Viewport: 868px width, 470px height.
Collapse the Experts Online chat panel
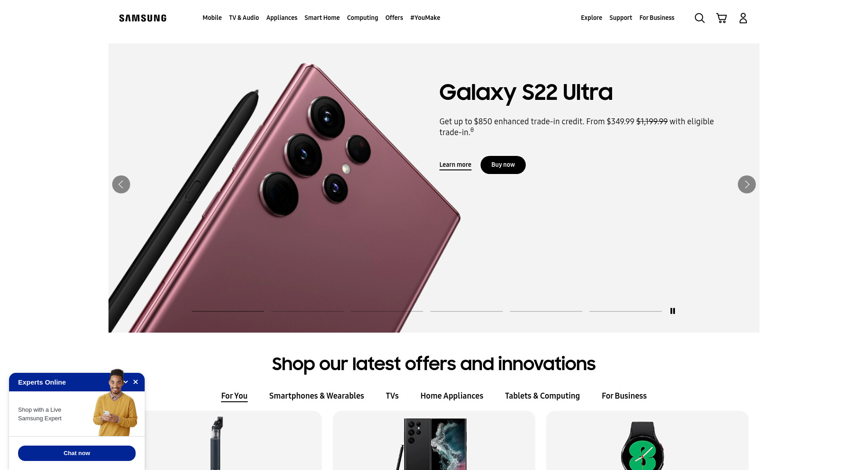[x=126, y=382]
